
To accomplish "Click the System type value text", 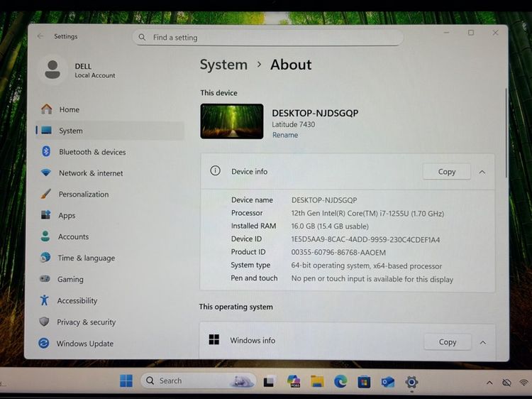I will (367, 266).
